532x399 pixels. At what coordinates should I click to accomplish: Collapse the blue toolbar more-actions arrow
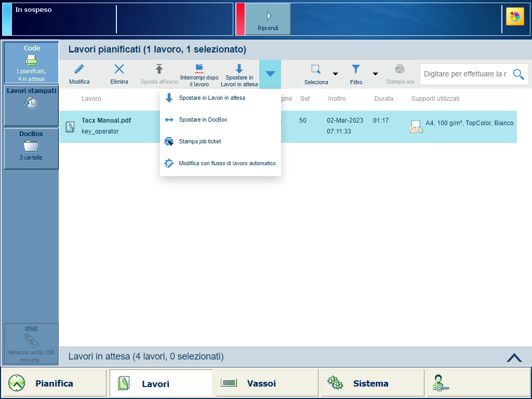pos(270,74)
